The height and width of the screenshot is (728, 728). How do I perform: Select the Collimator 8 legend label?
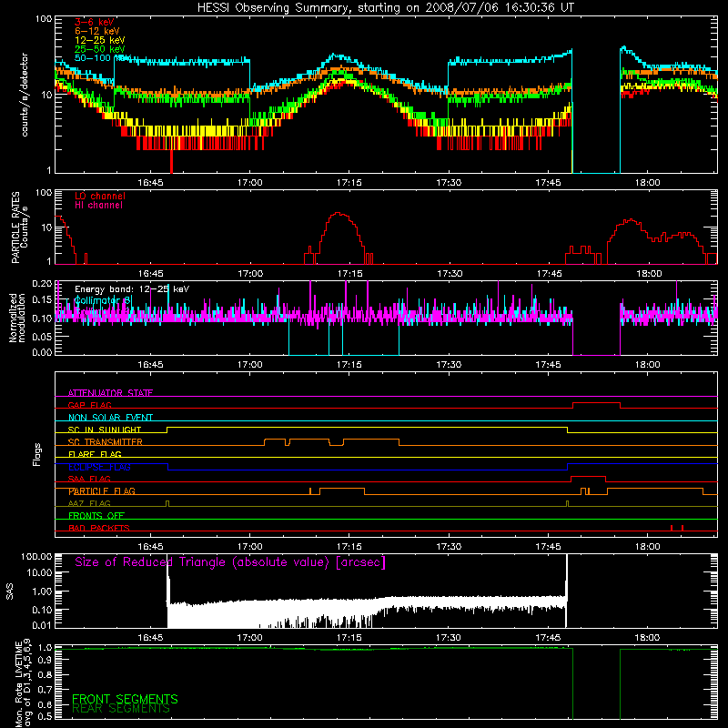click(x=103, y=301)
